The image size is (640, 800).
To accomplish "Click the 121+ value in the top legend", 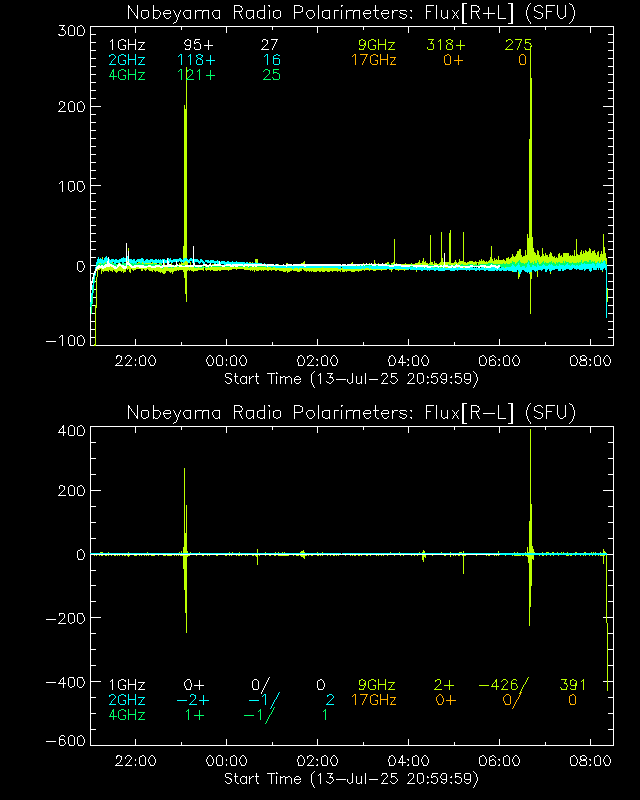I will [196, 75].
